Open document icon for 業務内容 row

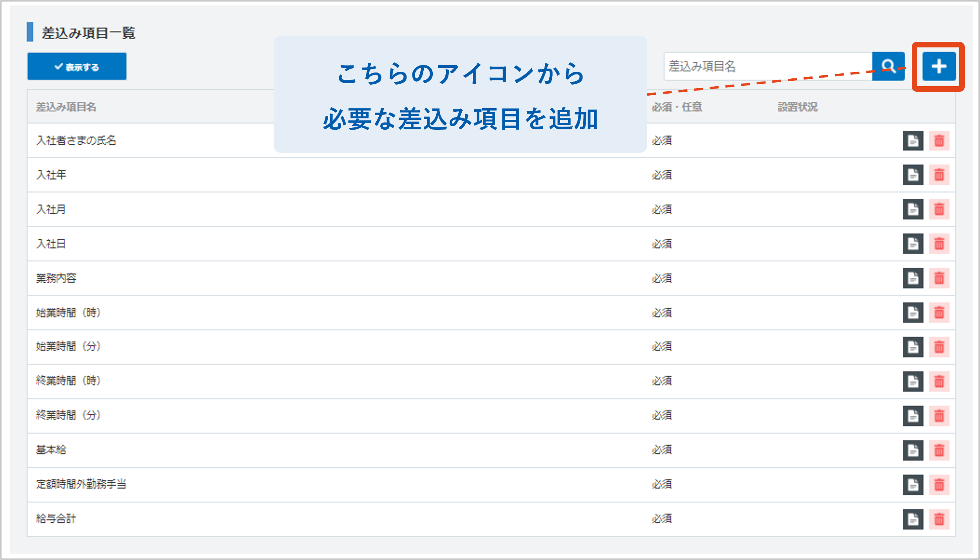tap(913, 278)
